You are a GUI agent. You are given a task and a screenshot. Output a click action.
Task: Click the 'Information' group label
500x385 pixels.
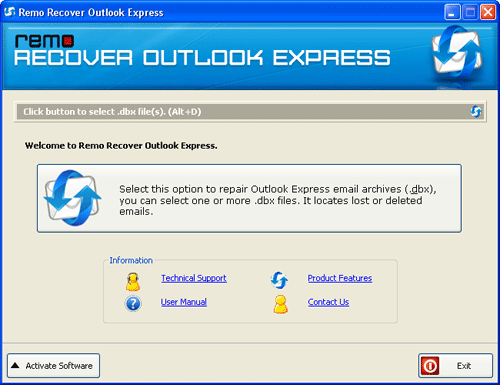click(131, 260)
